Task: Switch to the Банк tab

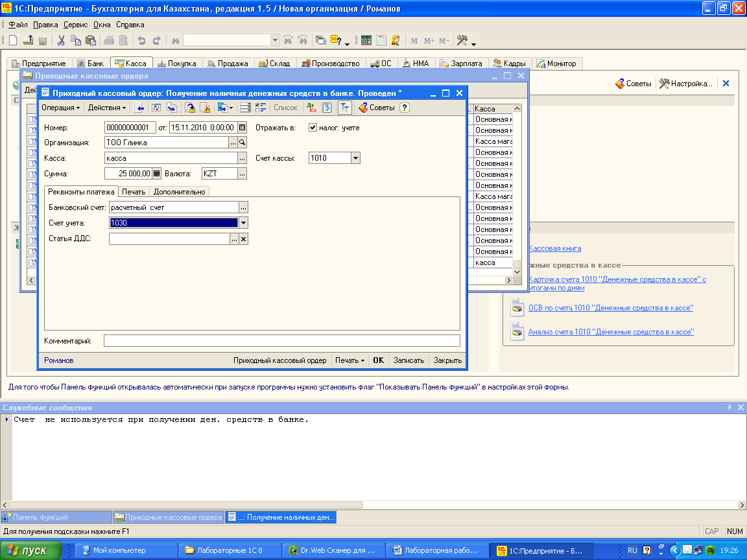Action: click(91, 64)
